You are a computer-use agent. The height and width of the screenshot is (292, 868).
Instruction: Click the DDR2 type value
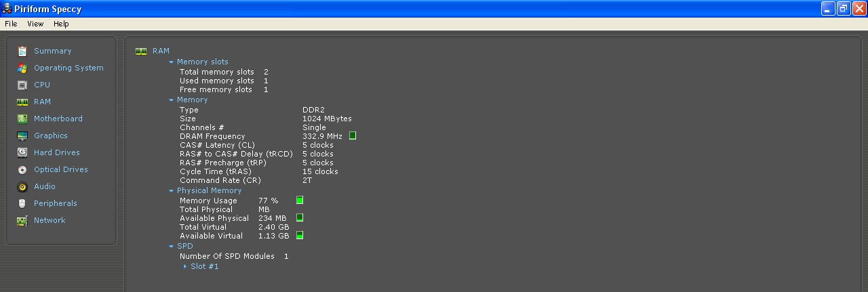coord(313,110)
